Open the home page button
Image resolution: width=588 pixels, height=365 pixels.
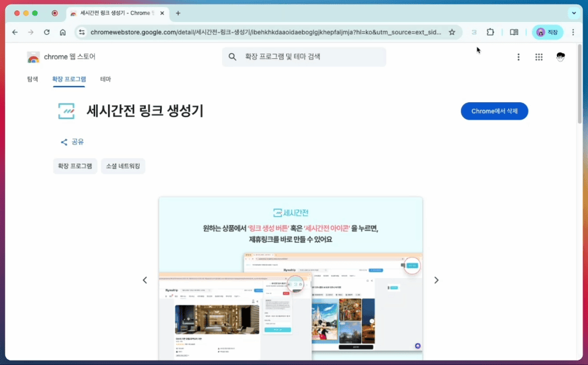(63, 32)
